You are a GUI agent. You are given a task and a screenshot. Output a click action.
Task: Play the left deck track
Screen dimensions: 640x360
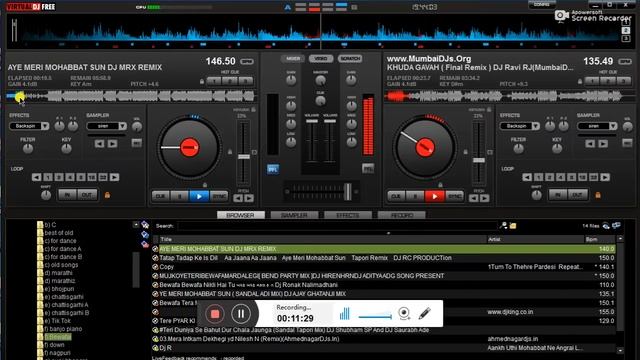point(199,196)
